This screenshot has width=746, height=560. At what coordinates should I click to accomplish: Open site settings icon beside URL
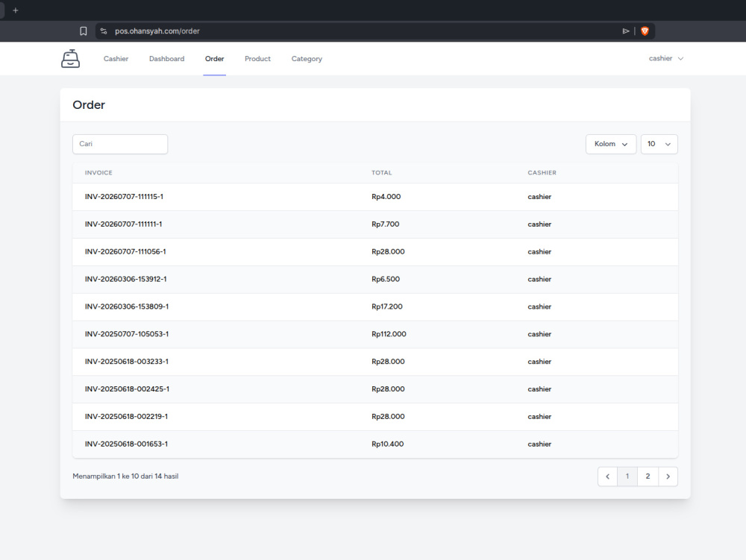click(104, 31)
